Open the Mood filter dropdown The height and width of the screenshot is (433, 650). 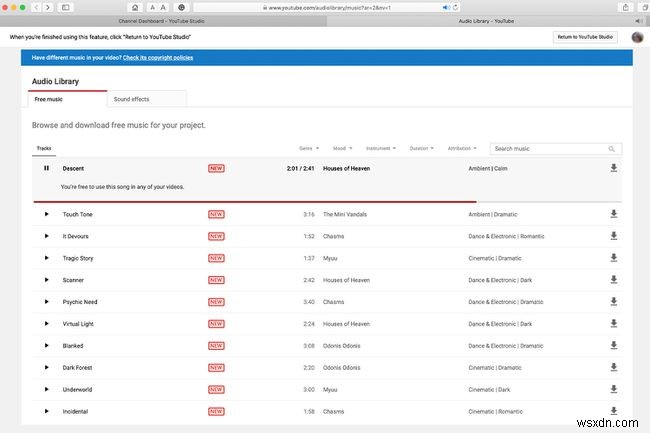pyautogui.click(x=342, y=148)
